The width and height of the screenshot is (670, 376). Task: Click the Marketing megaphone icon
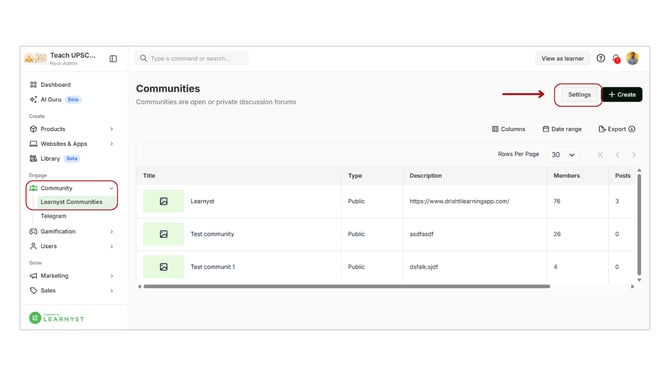pos(33,276)
